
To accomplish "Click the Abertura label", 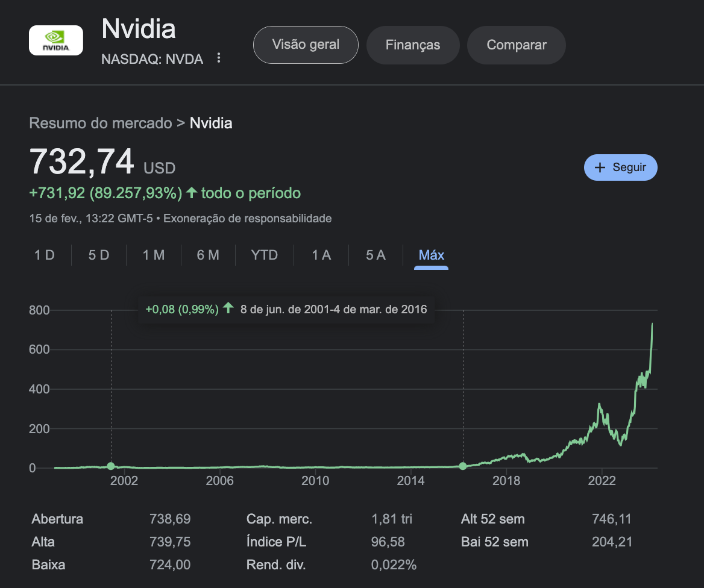I will (x=57, y=519).
